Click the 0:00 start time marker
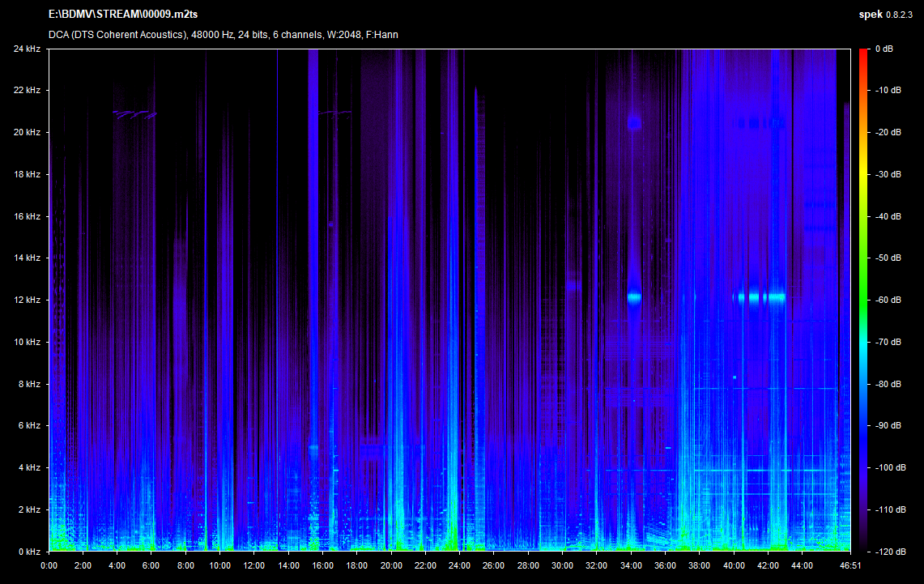The image size is (924, 584). click(x=49, y=565)
